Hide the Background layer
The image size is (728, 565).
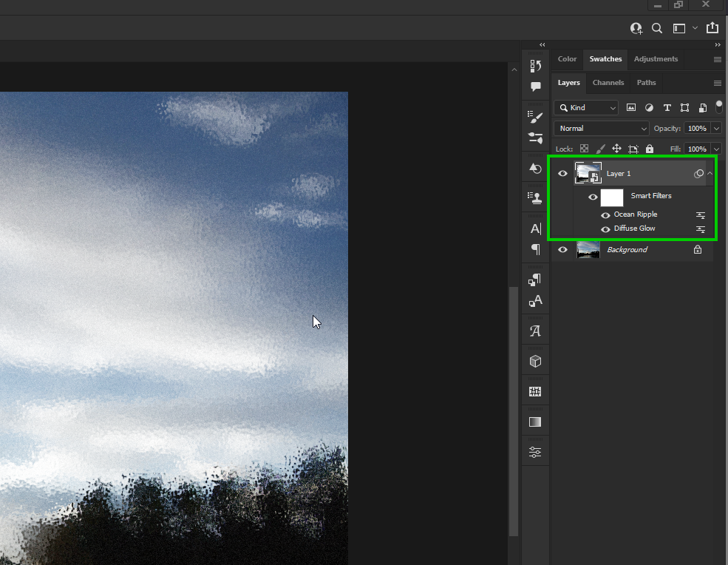pos(562,249)
